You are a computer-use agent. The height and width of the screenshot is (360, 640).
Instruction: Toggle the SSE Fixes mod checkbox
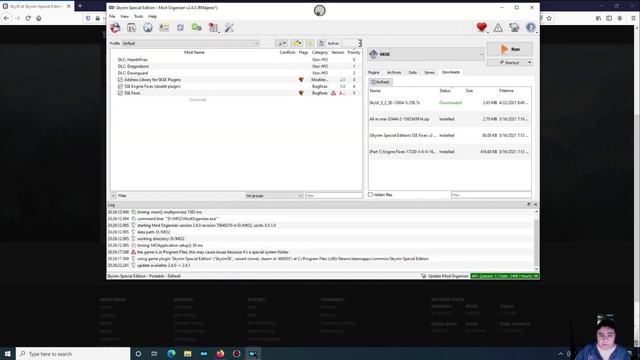[120, 93]
